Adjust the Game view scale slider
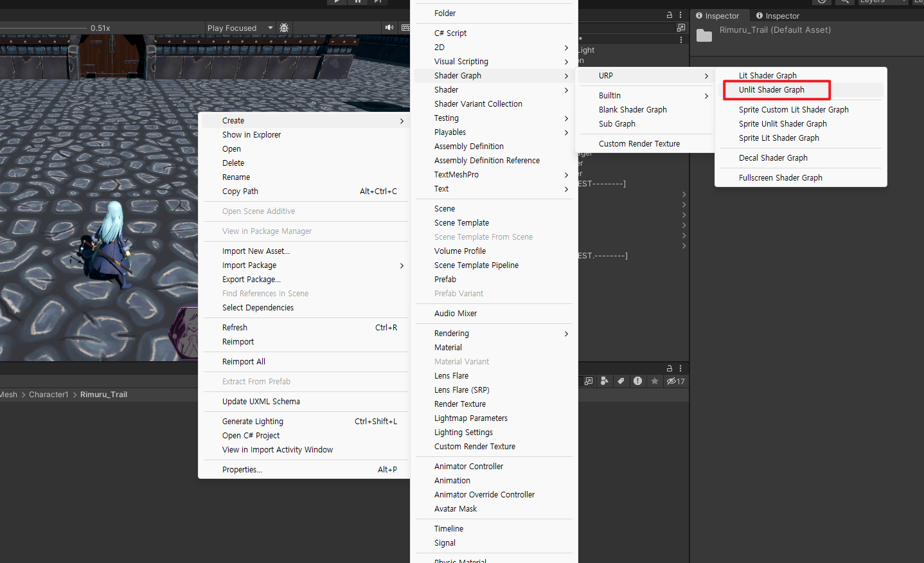The height and width of the screenshot is (563, 924). [43, 28]
